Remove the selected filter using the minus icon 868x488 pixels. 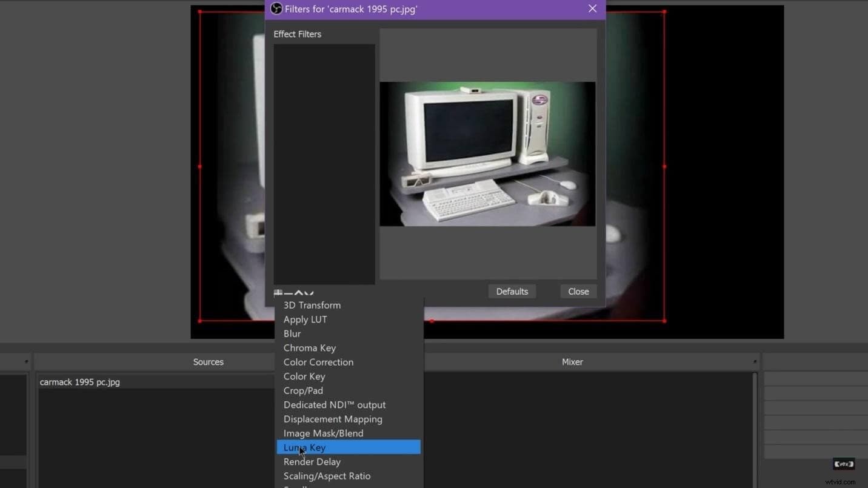[x=289, y=293]
